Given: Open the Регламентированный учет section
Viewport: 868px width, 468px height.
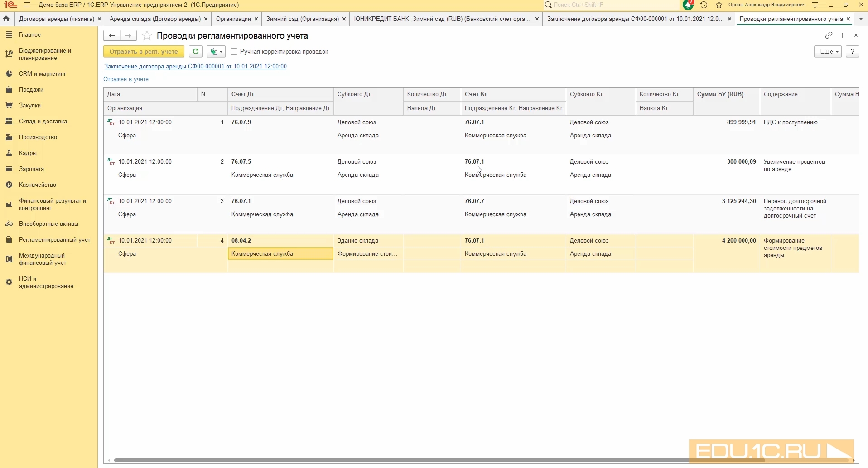Looking at the screenshot, I should point(54,240).
